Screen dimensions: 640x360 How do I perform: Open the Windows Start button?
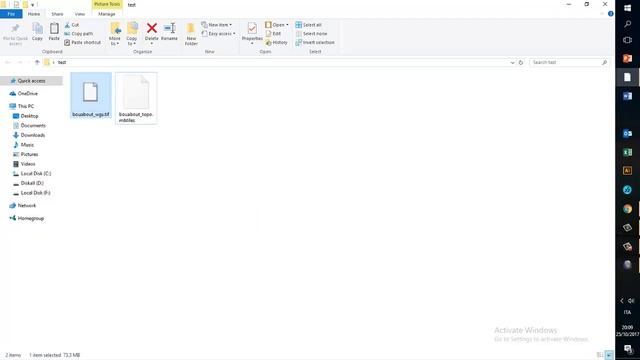click(627, 8)
